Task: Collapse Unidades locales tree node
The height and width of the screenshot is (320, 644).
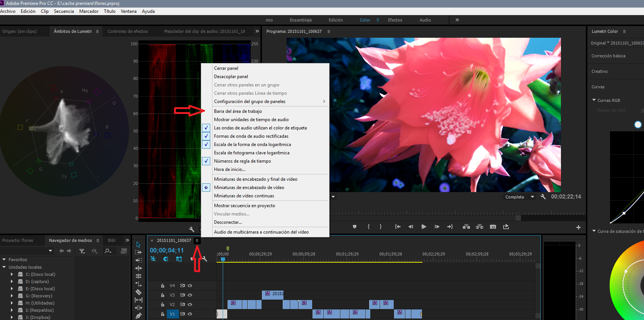Action: tap(4, 267)
